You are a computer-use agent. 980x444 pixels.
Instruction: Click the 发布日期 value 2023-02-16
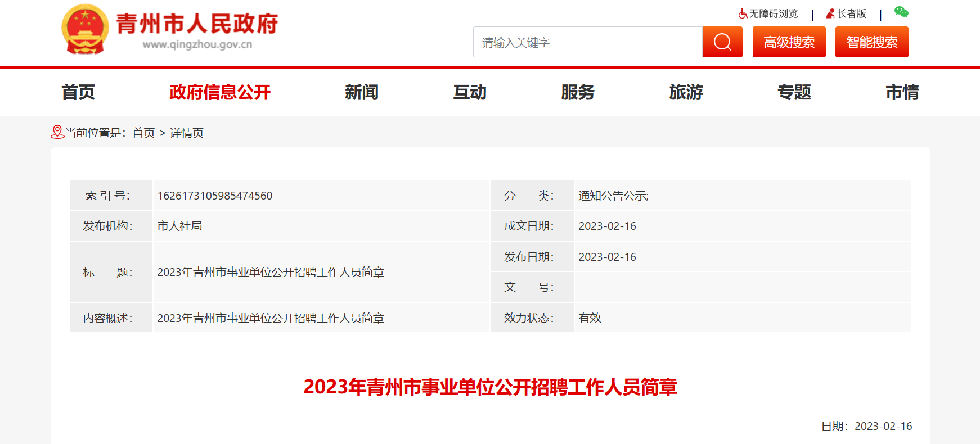coord(607,257)
